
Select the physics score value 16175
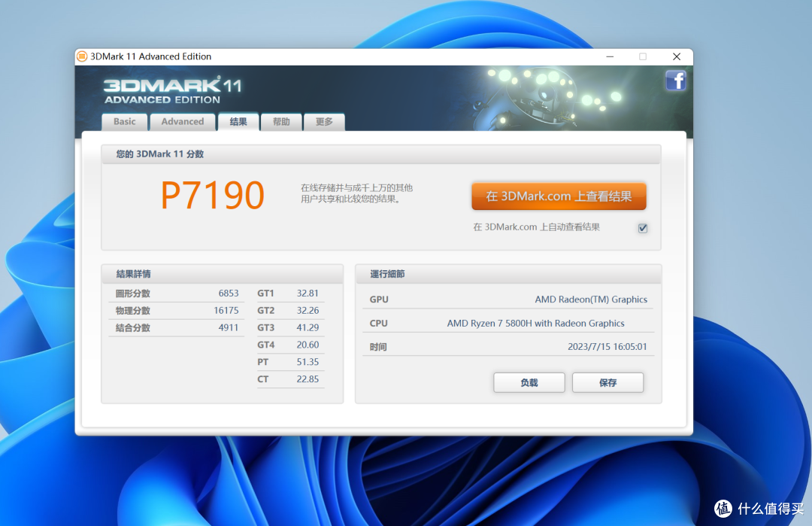click(x=226, y=311)
